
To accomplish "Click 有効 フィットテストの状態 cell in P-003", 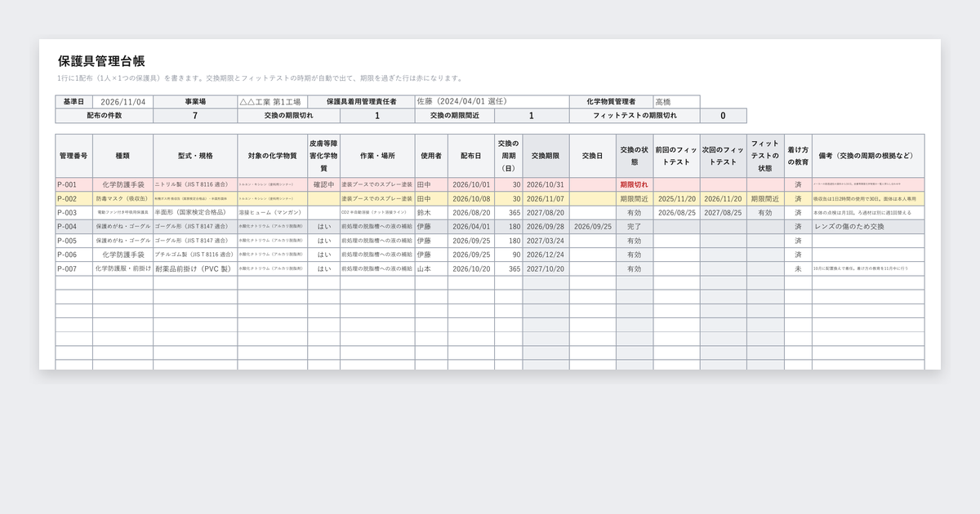I will [765, 213].
